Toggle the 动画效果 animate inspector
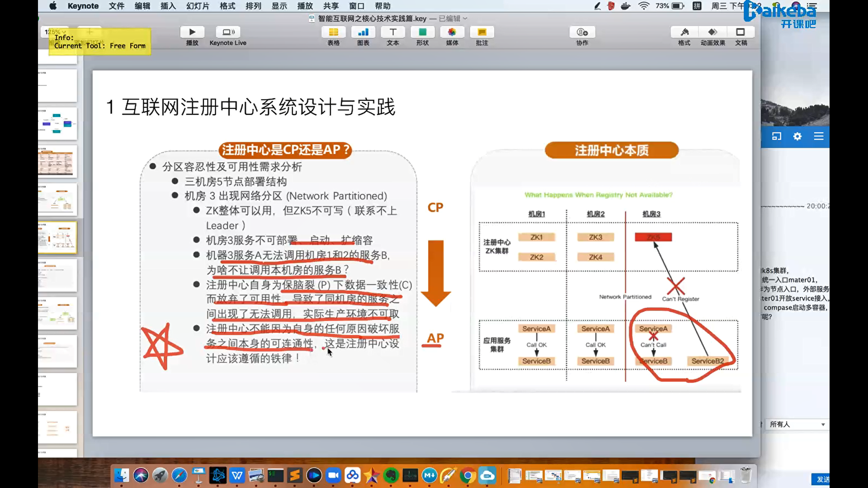 point(712,33)
